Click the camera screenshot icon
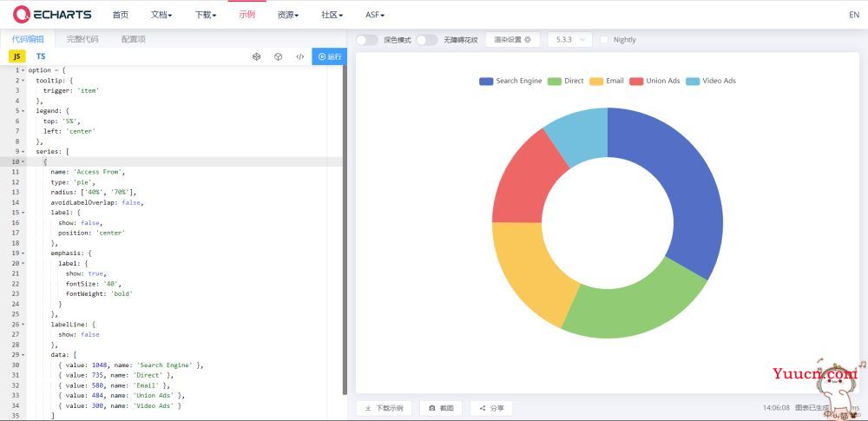Screen dimensions: 868x421 coord(431,408)
